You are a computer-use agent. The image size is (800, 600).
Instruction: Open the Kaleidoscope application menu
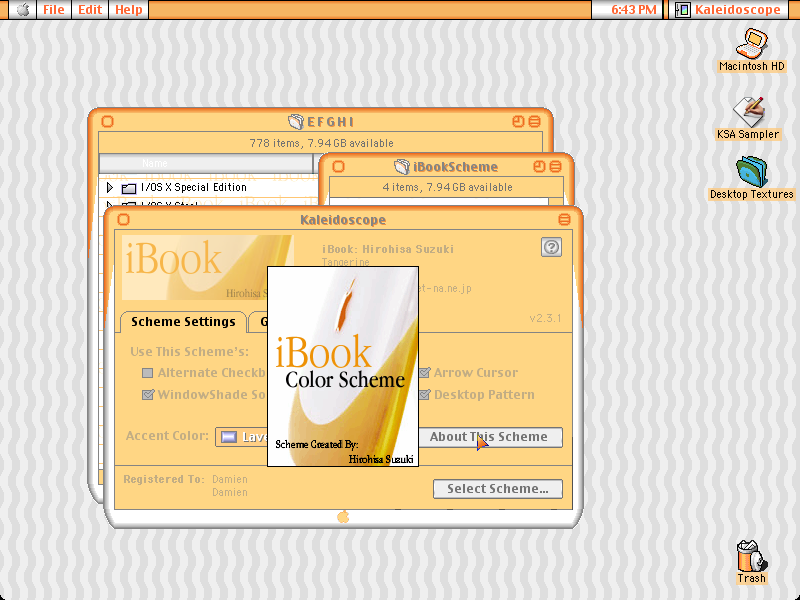(x=729, y=10)
